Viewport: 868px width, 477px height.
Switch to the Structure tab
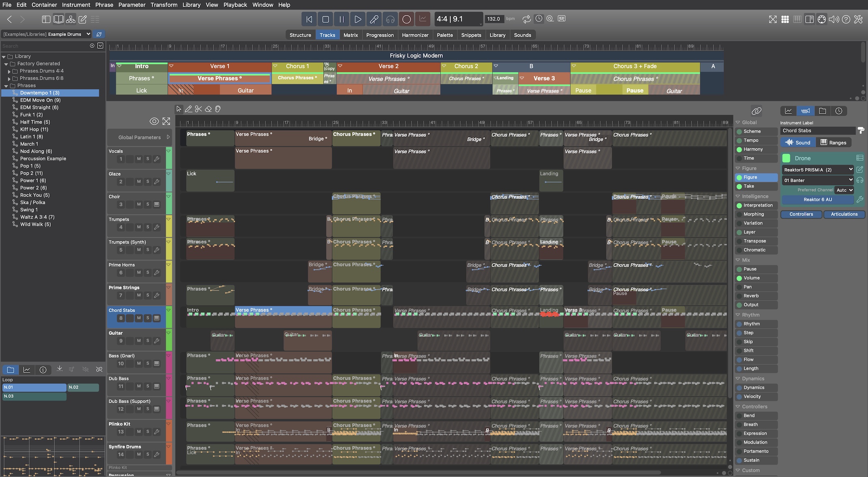point(300,35)
